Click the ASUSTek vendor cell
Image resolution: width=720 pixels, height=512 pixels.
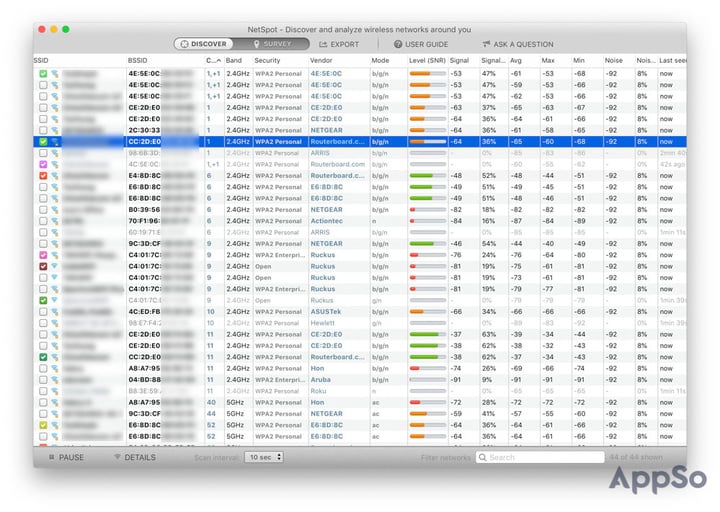click(x=326, y=312)
